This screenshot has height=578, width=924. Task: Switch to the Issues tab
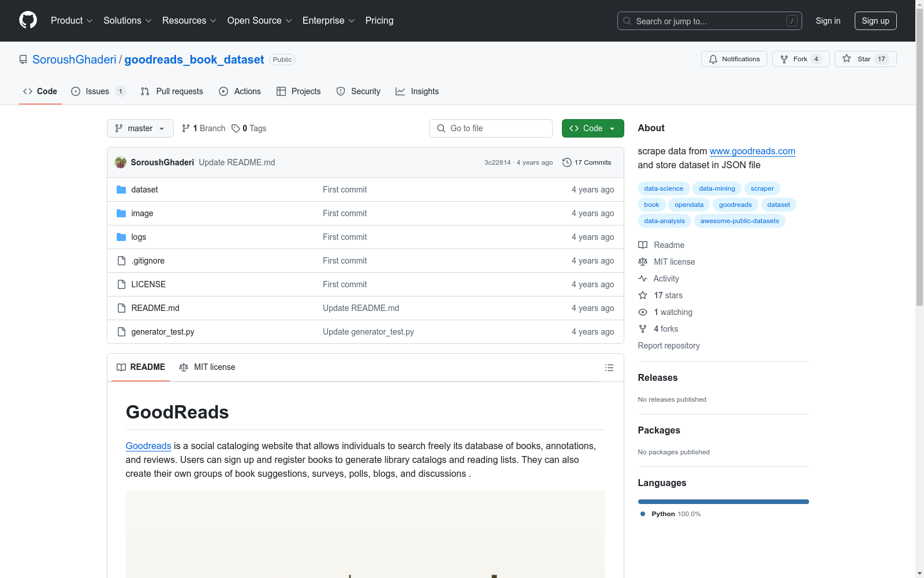click(98, 91)
